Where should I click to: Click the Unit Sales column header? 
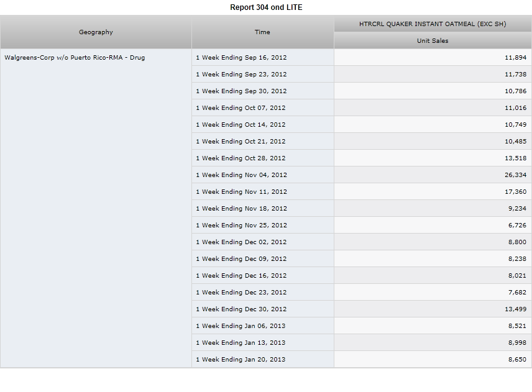click(x=433, y=41)
